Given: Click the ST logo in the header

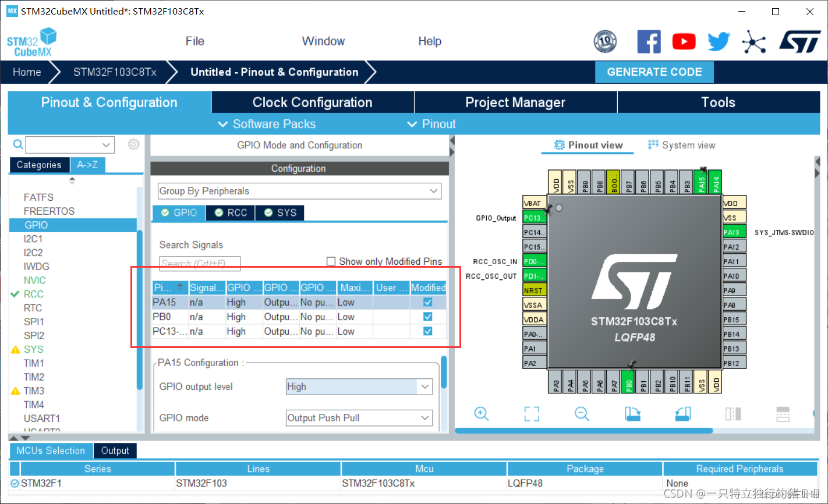Looking at the screenshot, I should (800, 42).
